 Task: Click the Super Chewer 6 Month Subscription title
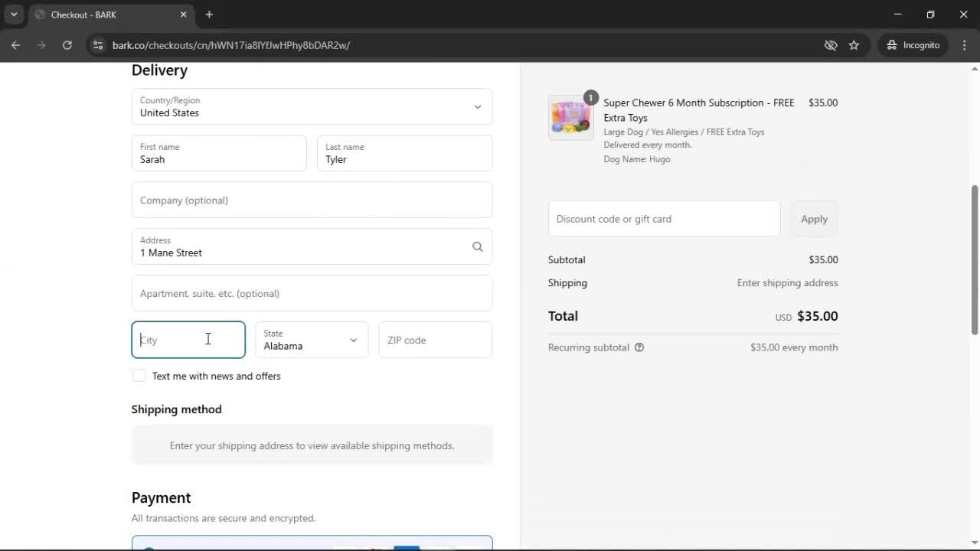tap(699, 110)
